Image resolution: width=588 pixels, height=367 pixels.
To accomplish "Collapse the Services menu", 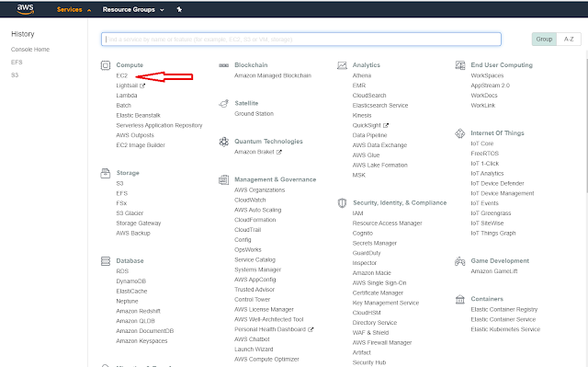I will (73, 10).
